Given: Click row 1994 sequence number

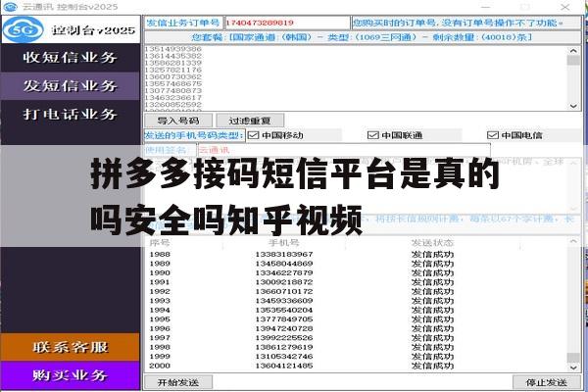Looking at the screenshot, I should (160, 311).
